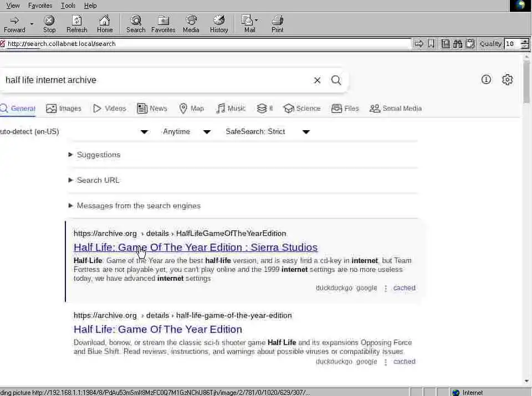The width and height of the screenshot is (532, 396).
Task: Switch to the Map tab
Action: tap(192, 109)
